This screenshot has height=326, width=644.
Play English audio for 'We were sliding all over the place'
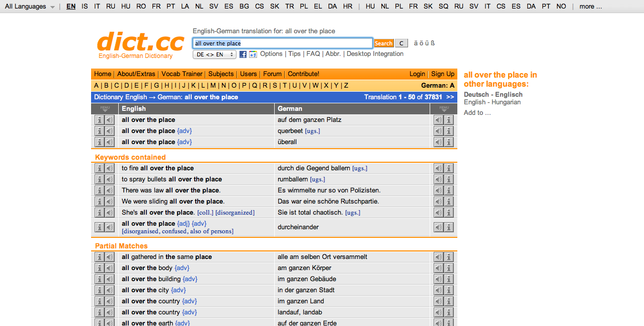(x=109, y=202)
